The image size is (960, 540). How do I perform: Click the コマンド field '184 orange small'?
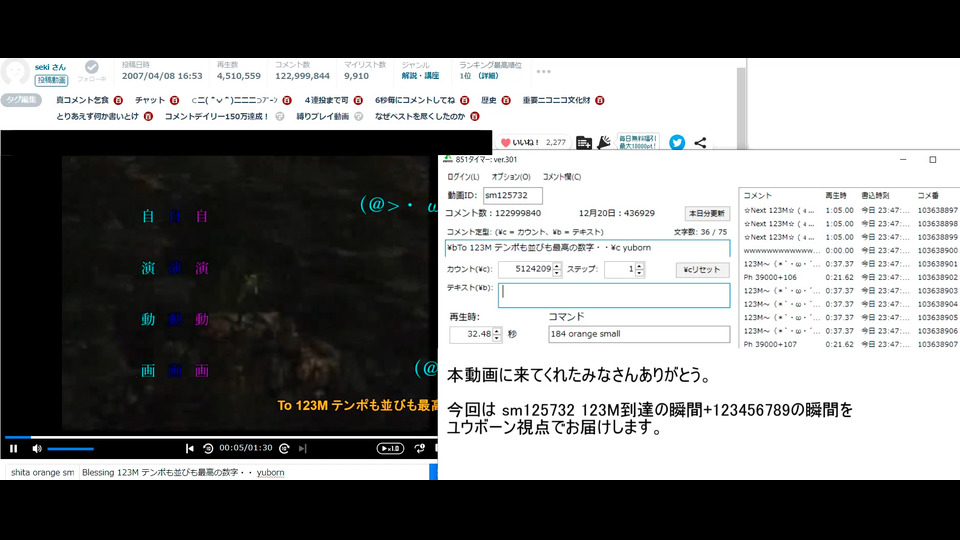point(639,334)
